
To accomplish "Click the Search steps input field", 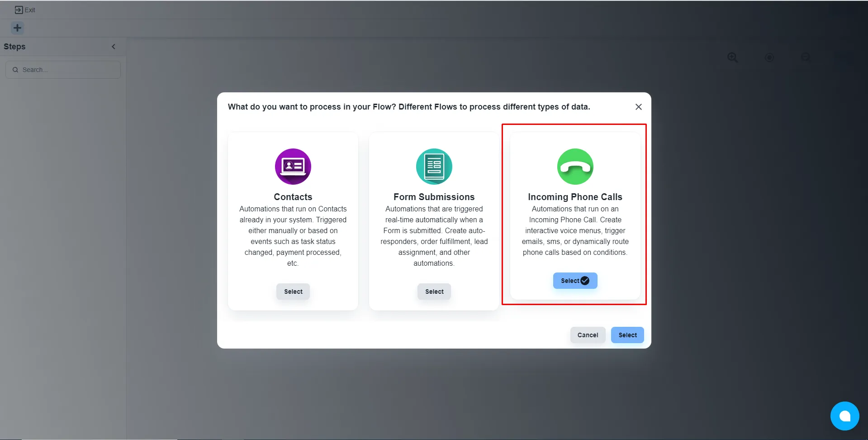I will [x=63, y=70].
